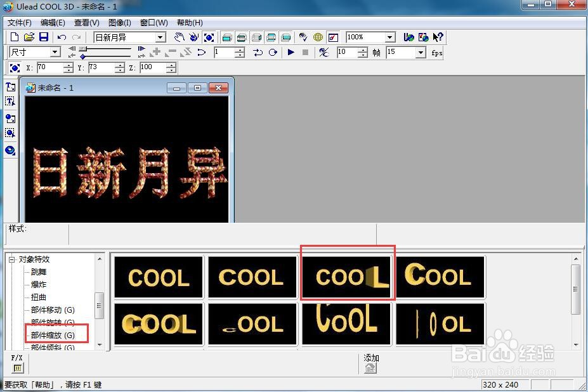Screen dimensions: 588x392
Task: Click the timeline frame slider thumb
Action: 83,49
